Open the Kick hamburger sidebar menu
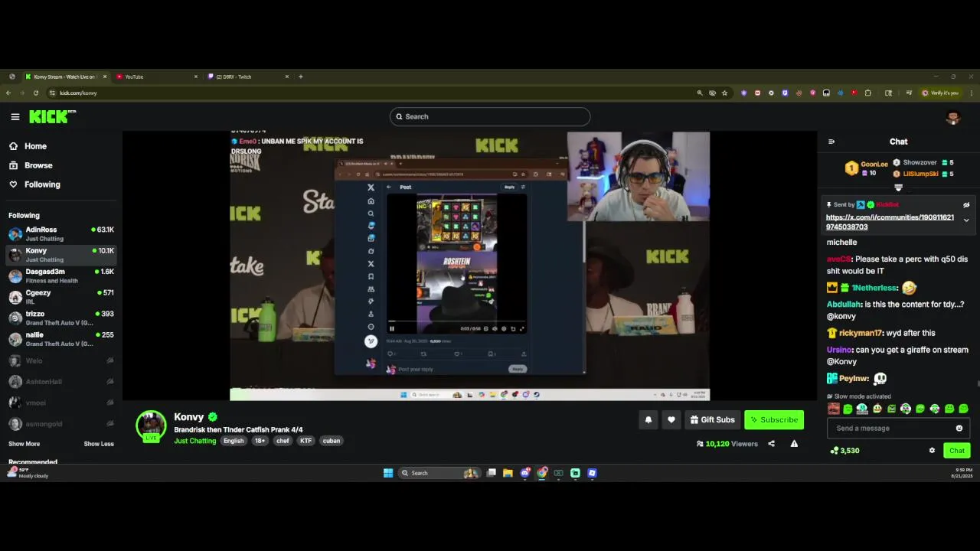The image size is (980, 551). pos(15,116)
